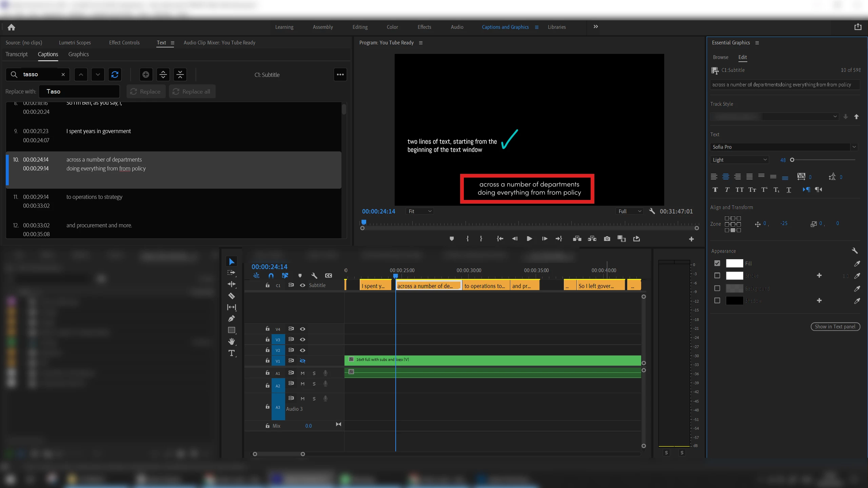868x488 pixels.
Task: Open the Color workspace
Action: (392, 27)
